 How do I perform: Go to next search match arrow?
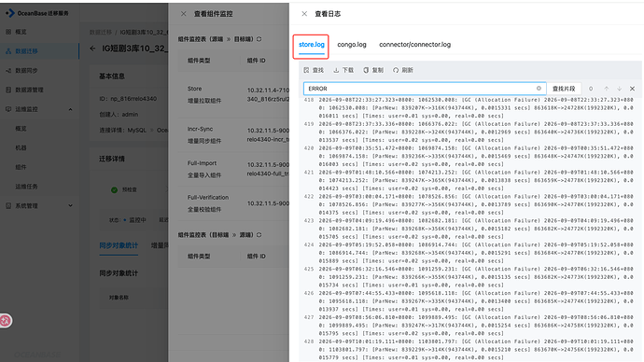tap(620, 89)
